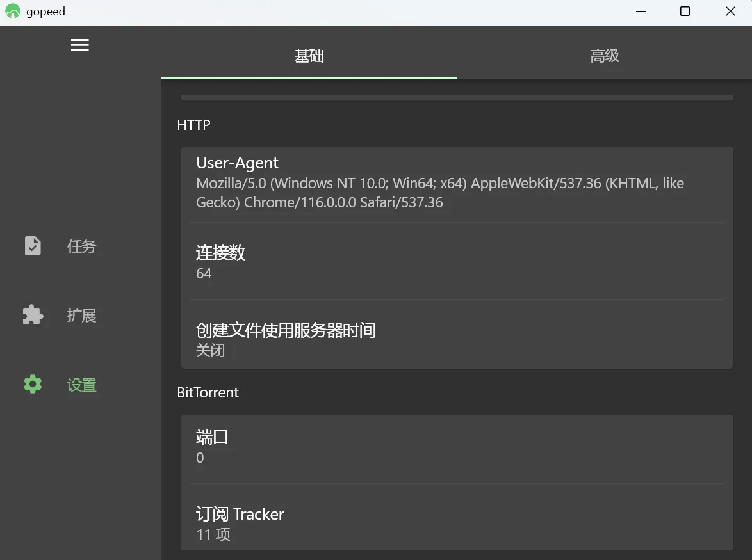Select the 基础 basic tab
Screen dimensions: 752x560
click(x=309, y=56)
